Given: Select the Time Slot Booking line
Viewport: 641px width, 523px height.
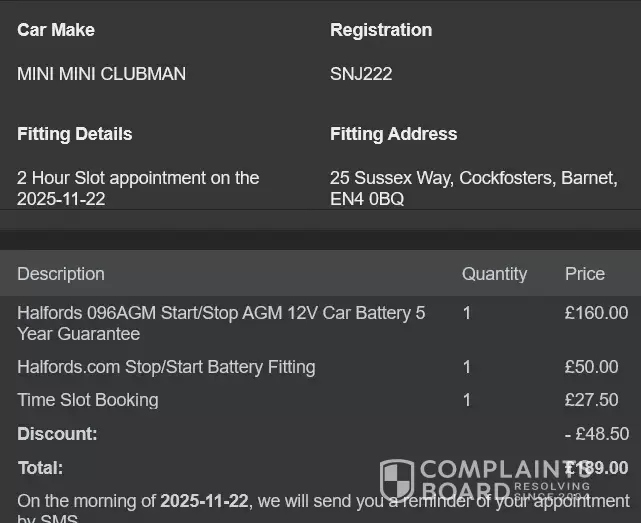Looking at the screenshot, I should click(88, 400).
